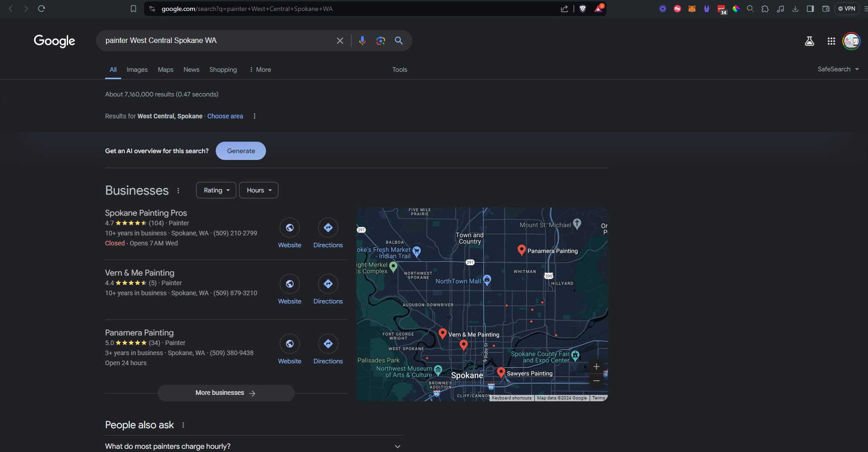Viewport: 868px width, 452px height.
Task: Toggle the browser sidebar panel
Action: pyautogui.click(x=810, y=9)
